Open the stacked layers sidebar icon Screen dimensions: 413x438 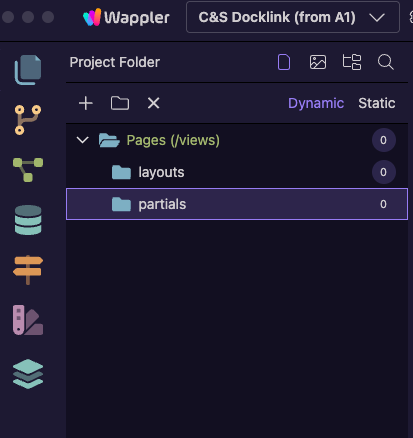pos(28,374)
